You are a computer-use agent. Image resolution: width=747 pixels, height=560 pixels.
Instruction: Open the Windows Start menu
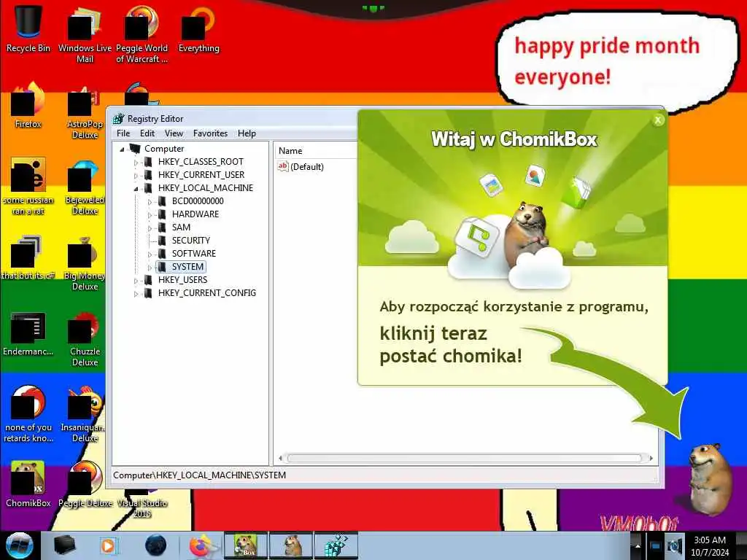coord(19,545)
